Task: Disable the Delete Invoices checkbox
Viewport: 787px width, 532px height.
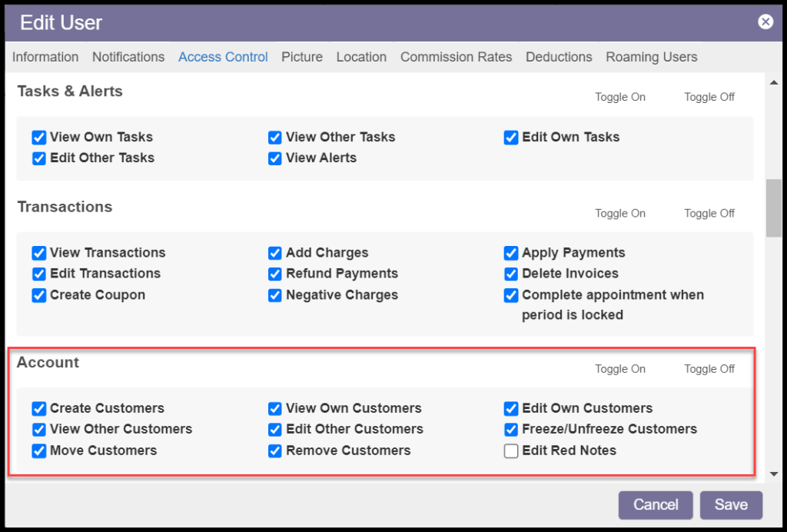Action: coord(511,274)
